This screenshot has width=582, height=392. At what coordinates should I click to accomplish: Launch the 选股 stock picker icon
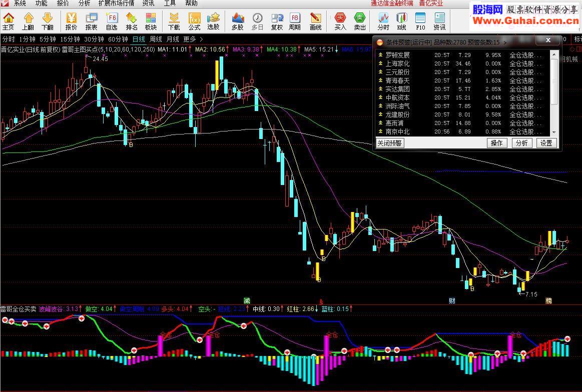pyautogui.click(x=213, y=21)
